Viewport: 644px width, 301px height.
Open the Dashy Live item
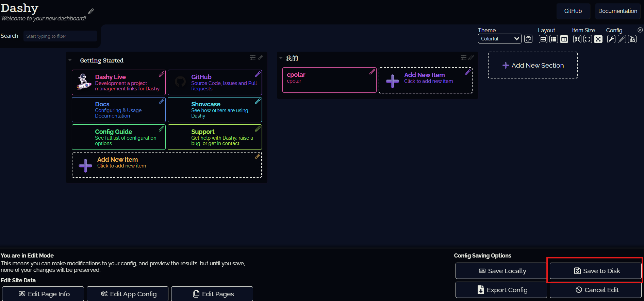tap(119, 82)
